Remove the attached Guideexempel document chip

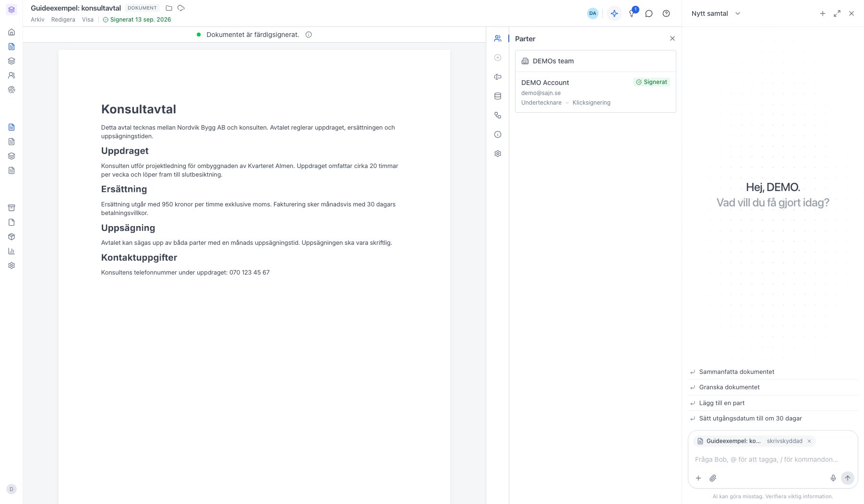[809, 441]
